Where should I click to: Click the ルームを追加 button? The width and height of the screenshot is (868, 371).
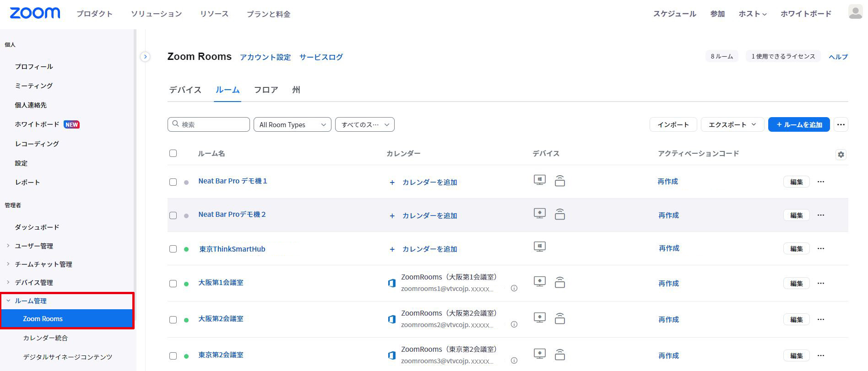coord(799,124)
